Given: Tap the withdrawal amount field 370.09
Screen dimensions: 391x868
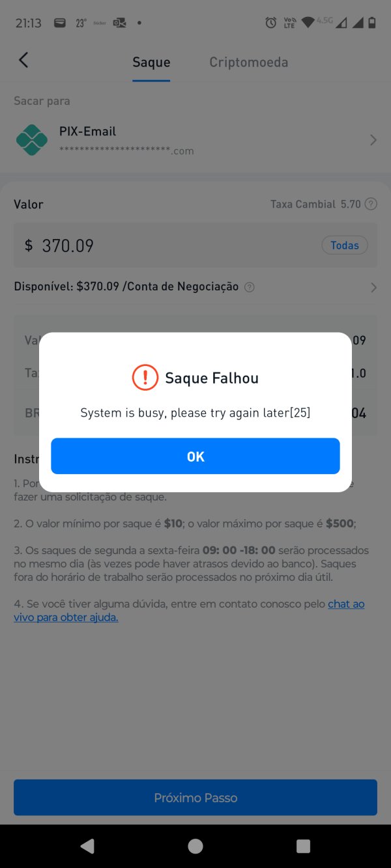Looking at the screenshot, I should click(x=195, y=245).
